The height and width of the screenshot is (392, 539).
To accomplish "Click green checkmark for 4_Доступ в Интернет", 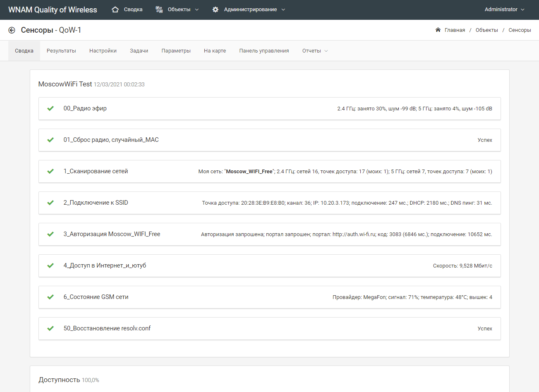I will pyautogui.click(x=50, y=265).
